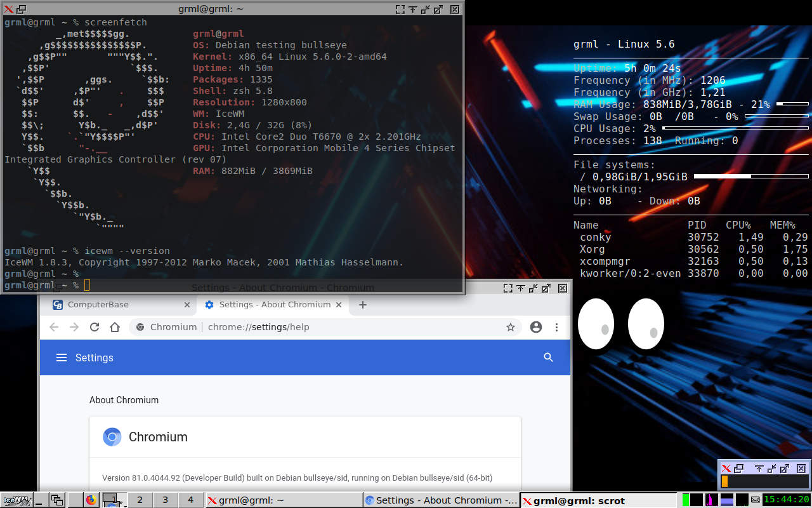The height and width of the screenshot is (508, 812).
Task: Click the orange block in small scrot window
Action: click(x=724, y=482)
